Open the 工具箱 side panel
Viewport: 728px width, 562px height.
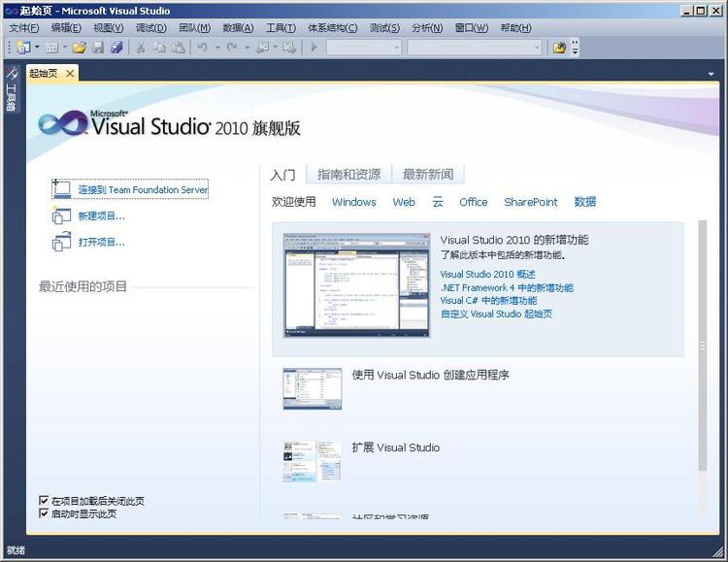[11, 92]
